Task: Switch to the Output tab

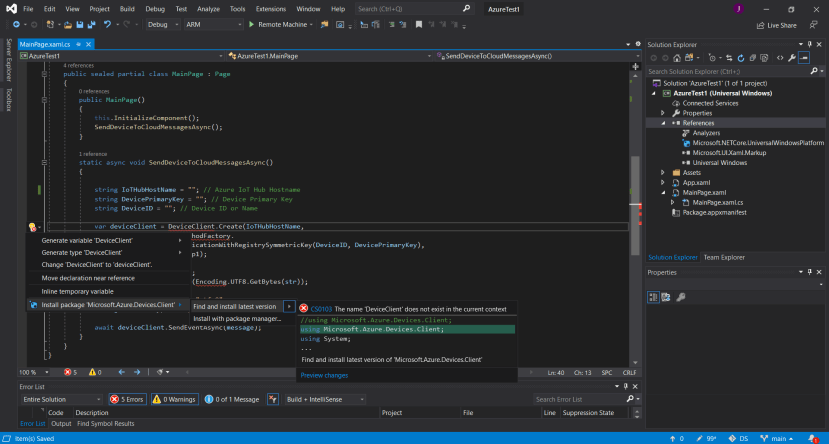Action: (x=61, y=423)
